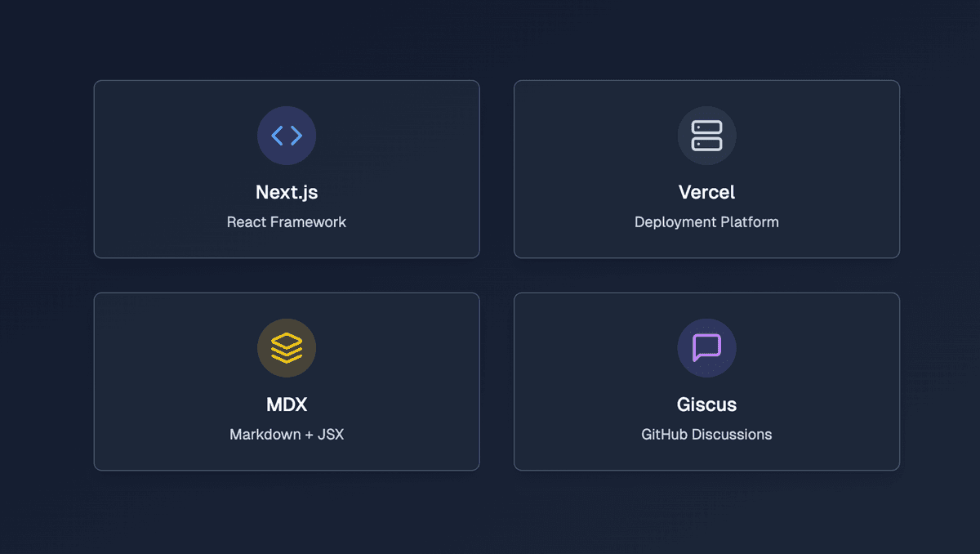The height and width of the screenshot is (554, 980).
Task: Click the blue code brackets icon
Action: click(287, 136)
